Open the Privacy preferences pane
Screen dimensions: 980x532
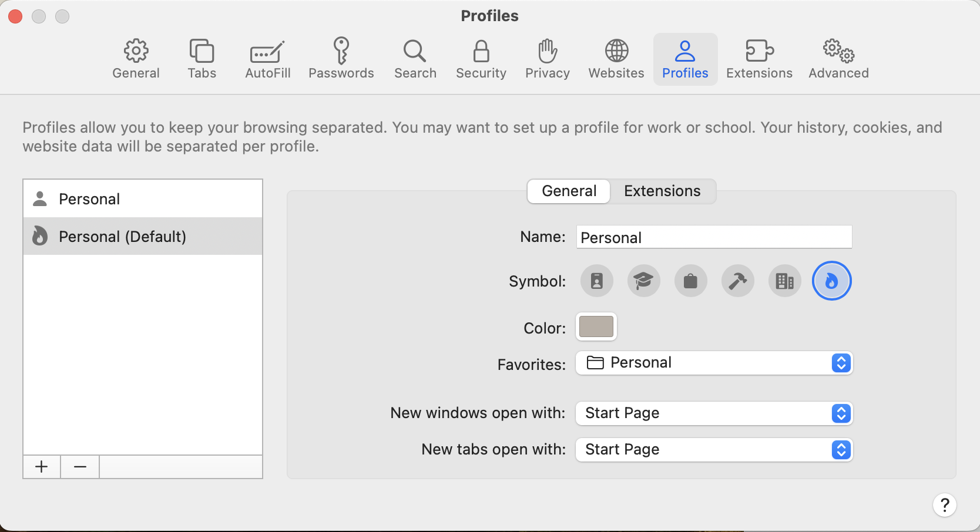coord(547,59)
